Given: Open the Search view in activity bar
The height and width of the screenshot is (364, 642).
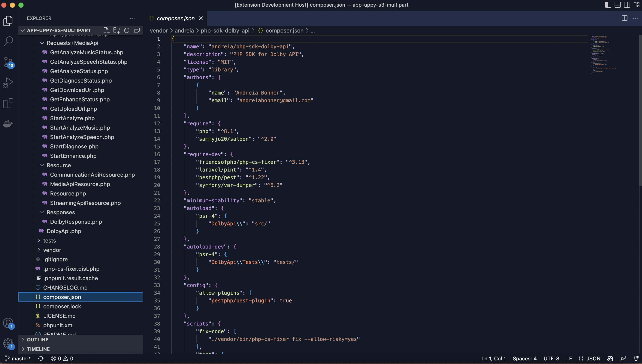Looking at the screenshot, I should [8, 41].
